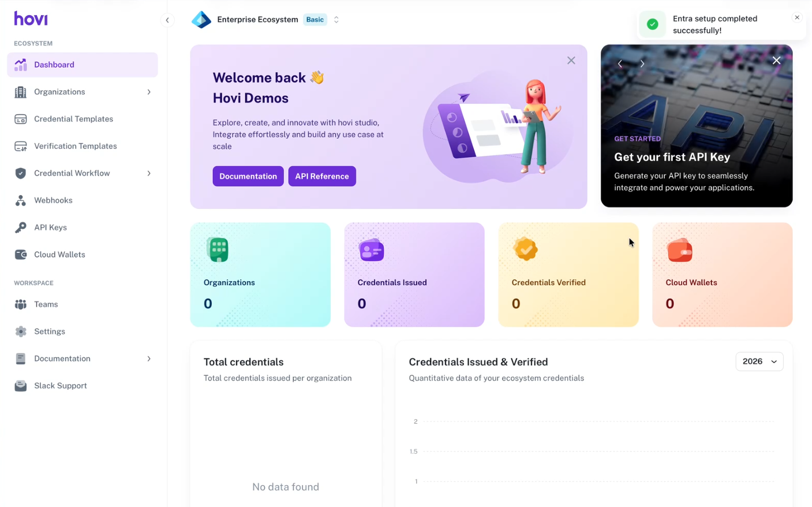
Task: Open the Enterprise Ecosystem switcher
Action: [x=336, y=20]
